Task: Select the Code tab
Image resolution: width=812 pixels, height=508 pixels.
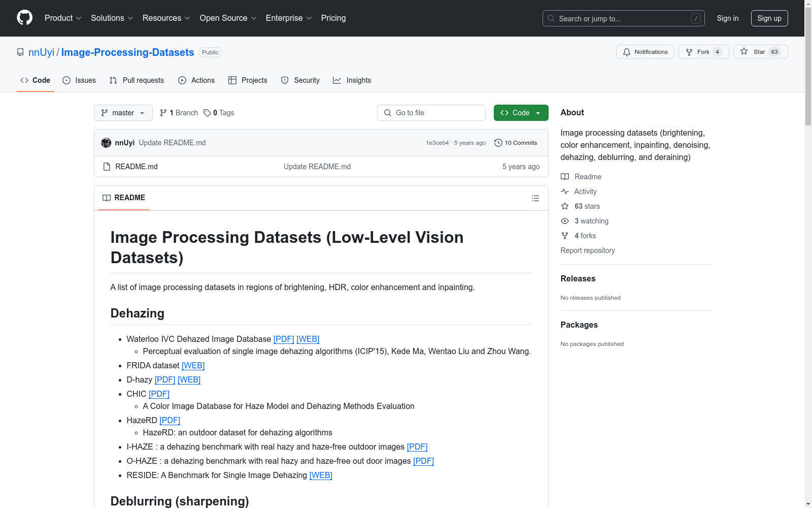Action: (x=36, y=80)
